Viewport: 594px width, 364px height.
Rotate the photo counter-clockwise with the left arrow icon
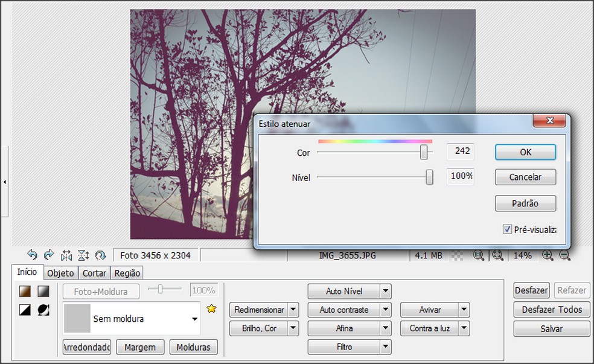32,255
